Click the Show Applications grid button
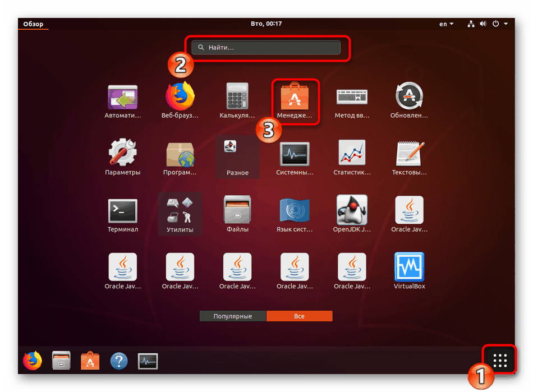Viewport: 533px width, 392px height. [500, 361]
